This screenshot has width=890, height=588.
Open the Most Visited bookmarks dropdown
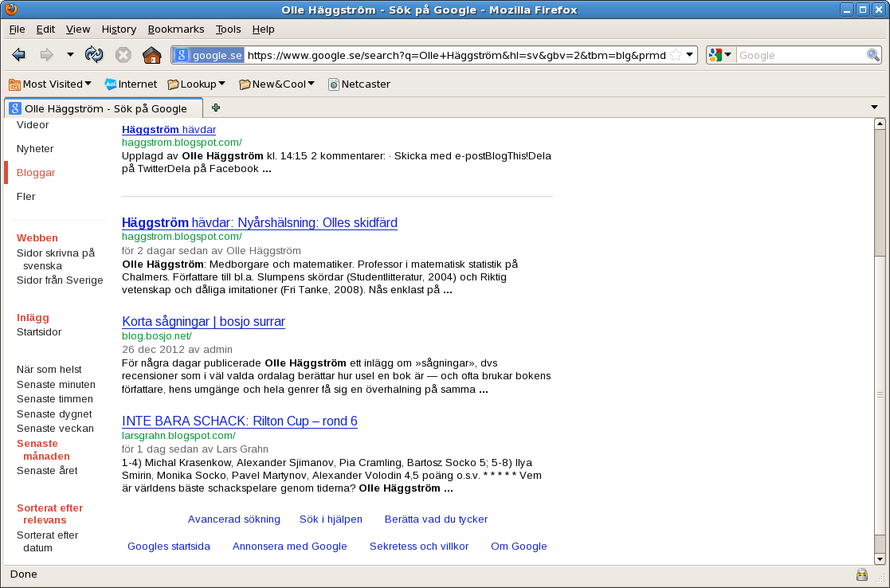[50, 84]
